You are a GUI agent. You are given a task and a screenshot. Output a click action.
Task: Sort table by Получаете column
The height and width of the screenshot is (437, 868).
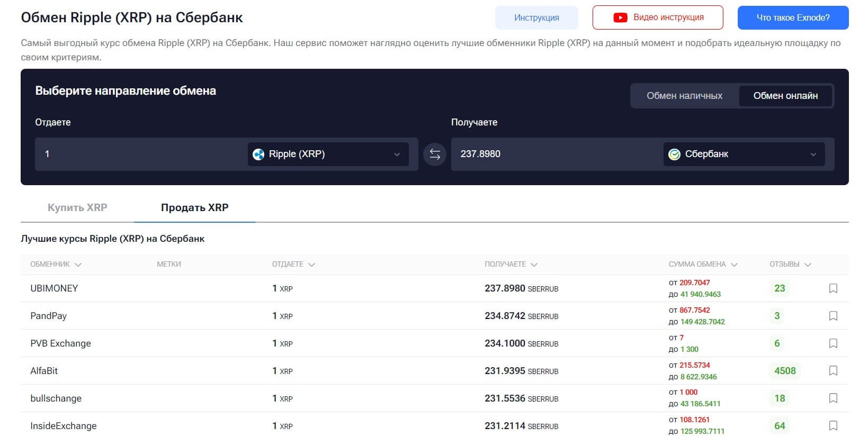(511, 264)
